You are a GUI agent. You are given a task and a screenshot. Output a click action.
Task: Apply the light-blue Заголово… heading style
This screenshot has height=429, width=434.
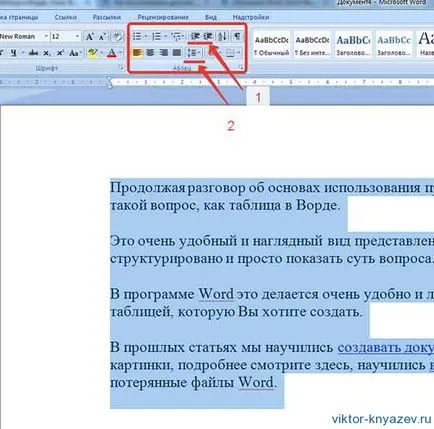[x=394, y=45]
